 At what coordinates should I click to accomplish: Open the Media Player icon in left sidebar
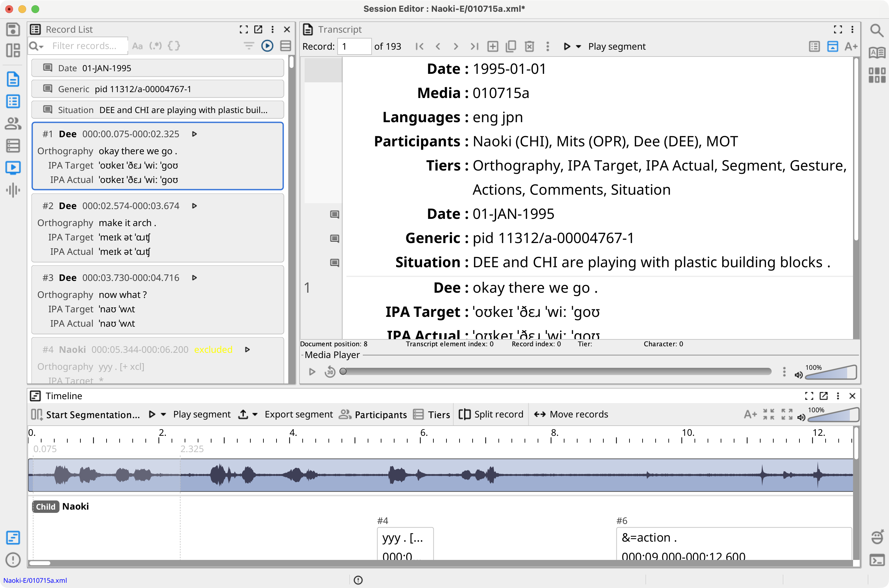(13, 168)
